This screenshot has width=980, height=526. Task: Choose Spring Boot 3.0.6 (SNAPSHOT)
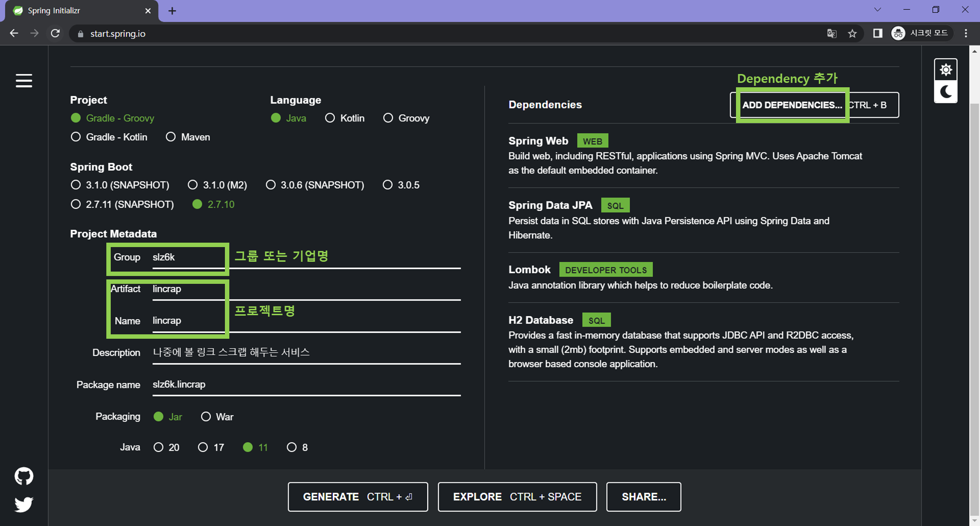pos(315,185)
